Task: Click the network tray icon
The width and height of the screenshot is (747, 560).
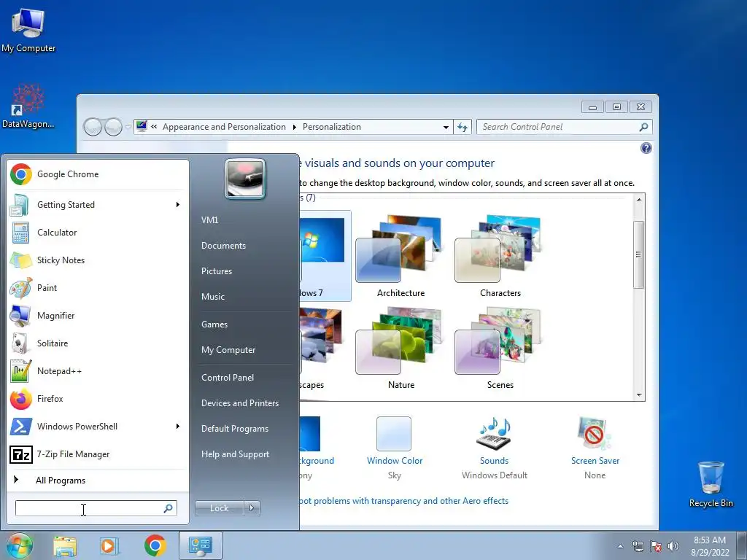Action: tap(638, 546)
